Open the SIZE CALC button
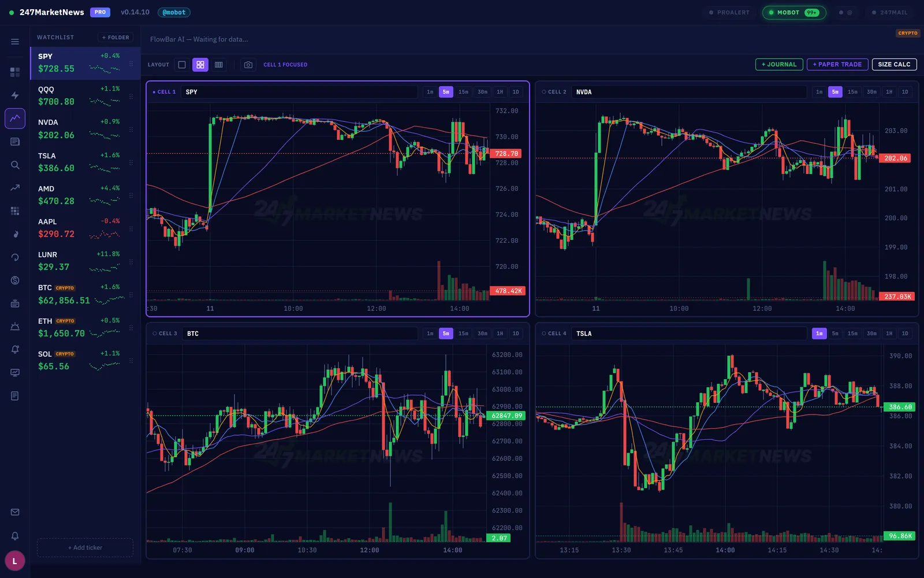Screen dimensions: 924x578 [894, 64]
